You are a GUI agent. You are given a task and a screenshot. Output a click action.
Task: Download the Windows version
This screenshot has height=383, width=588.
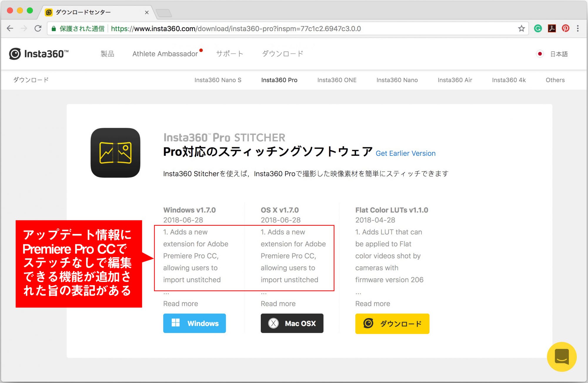(x=194, y=323)
